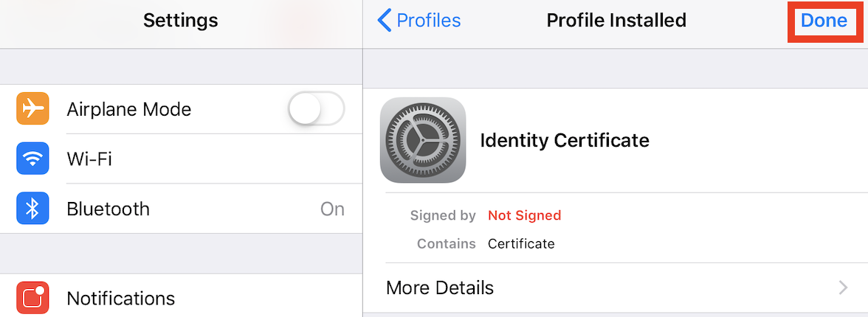Screen dimensions: 868x317
Task: Tap the Identity Certificate profile name
Action: pyautogui.click(x=565, y=141)
